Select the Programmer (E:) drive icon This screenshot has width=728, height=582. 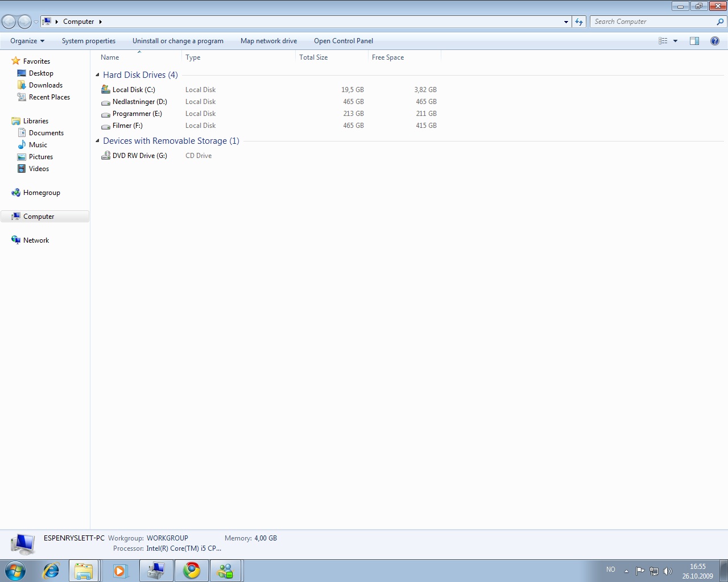coord(106,114)
